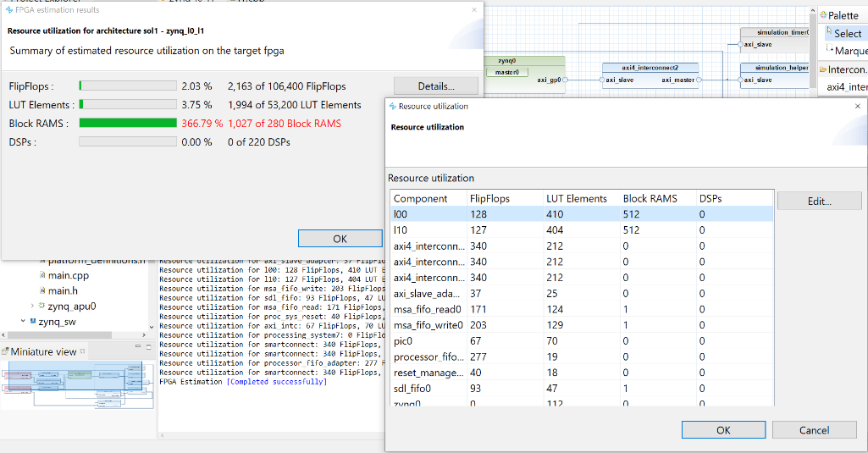This screenshot has height=453, width=868.
Task: Select zynq_apu0 in project tree
Action: pyautogui.click(x=71, y=307)
